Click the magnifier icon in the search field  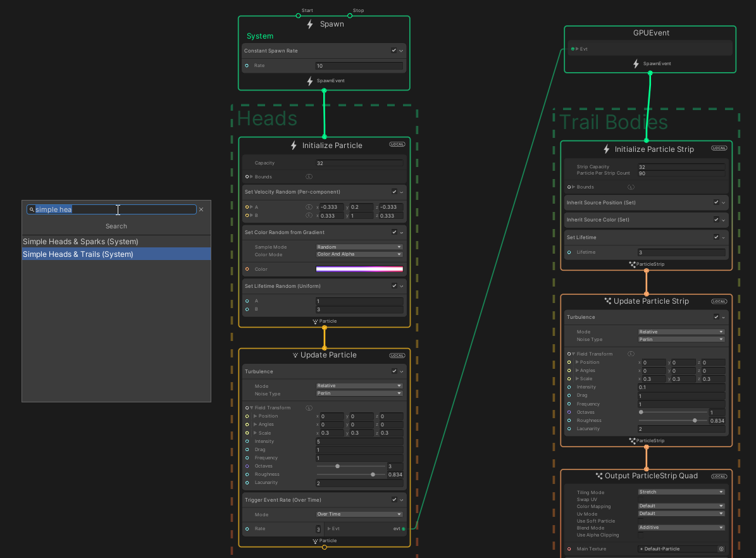click(32, 209)
